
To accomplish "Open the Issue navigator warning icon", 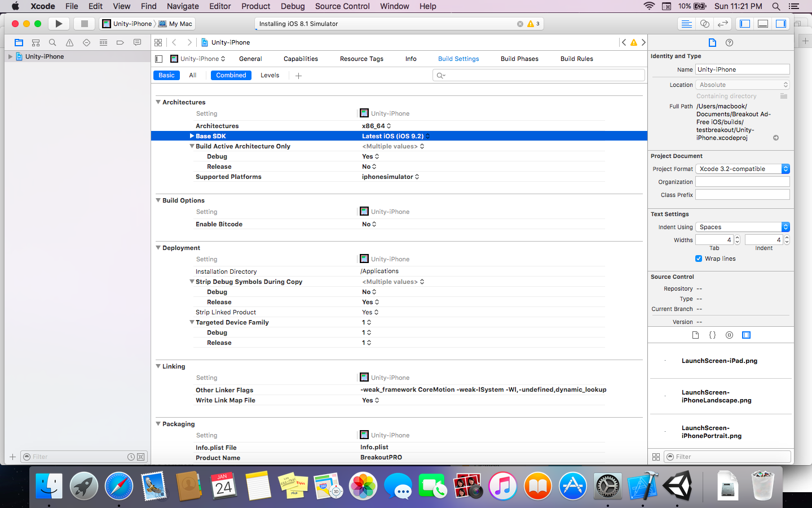I will (69, 42).
